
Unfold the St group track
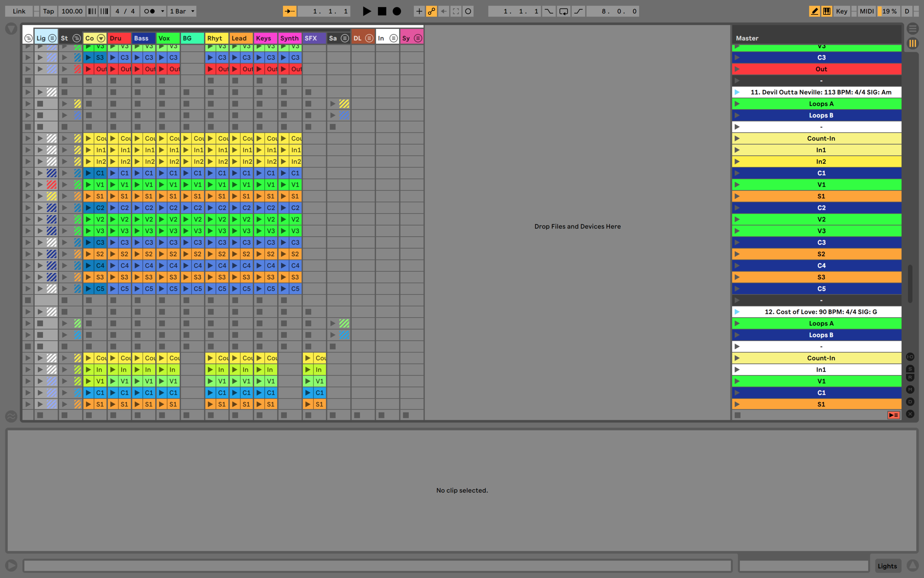(77, 38)
